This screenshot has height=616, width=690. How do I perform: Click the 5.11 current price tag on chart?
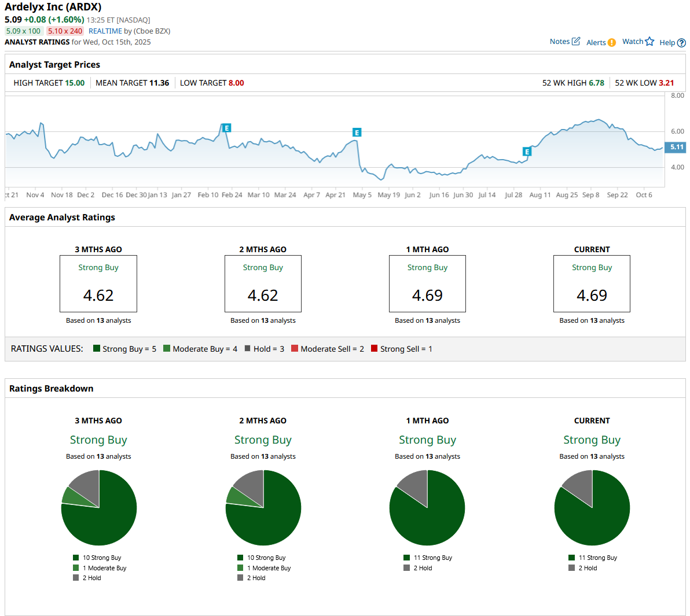(x=676, y=147)
